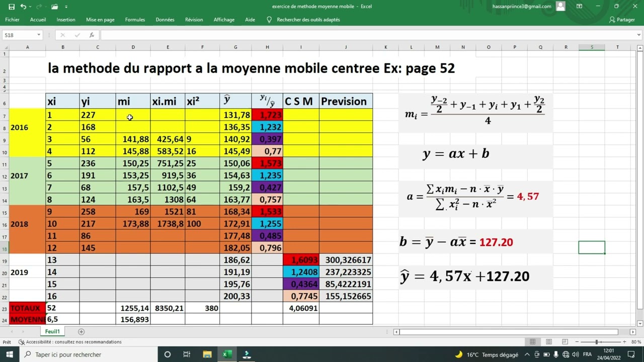Image resolution: width=644 pixels, height=362 pixels.
Task: Click horizontal scrollbar right arrow
Action: tap(633, 332)
